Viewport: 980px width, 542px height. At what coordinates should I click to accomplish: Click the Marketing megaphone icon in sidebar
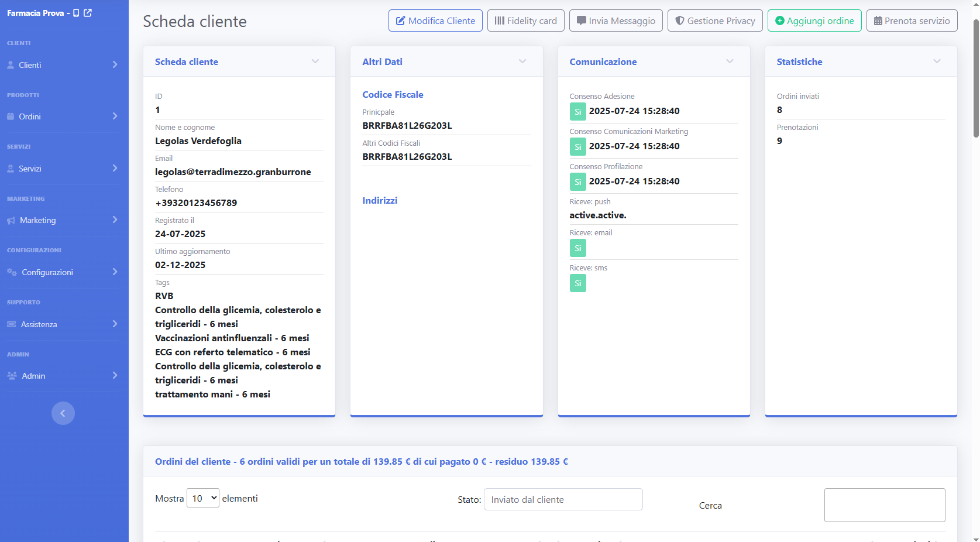(x=11, y=221)
